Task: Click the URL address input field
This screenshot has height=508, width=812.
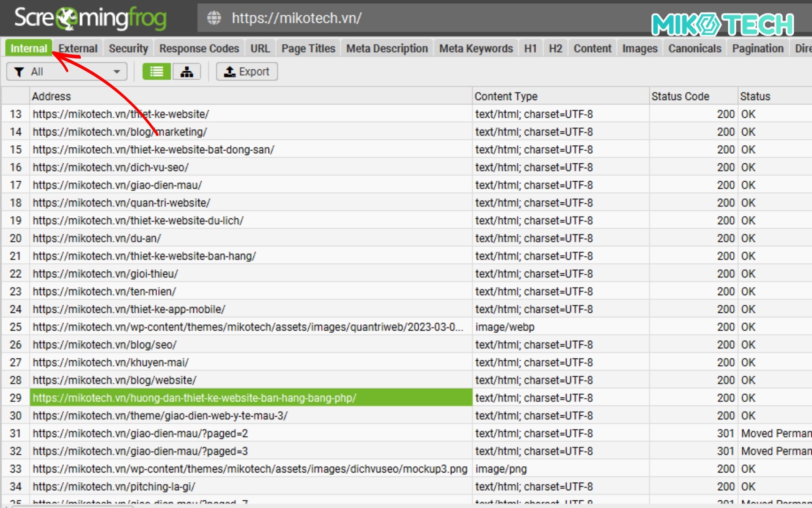Action: [x=423, y=18]
